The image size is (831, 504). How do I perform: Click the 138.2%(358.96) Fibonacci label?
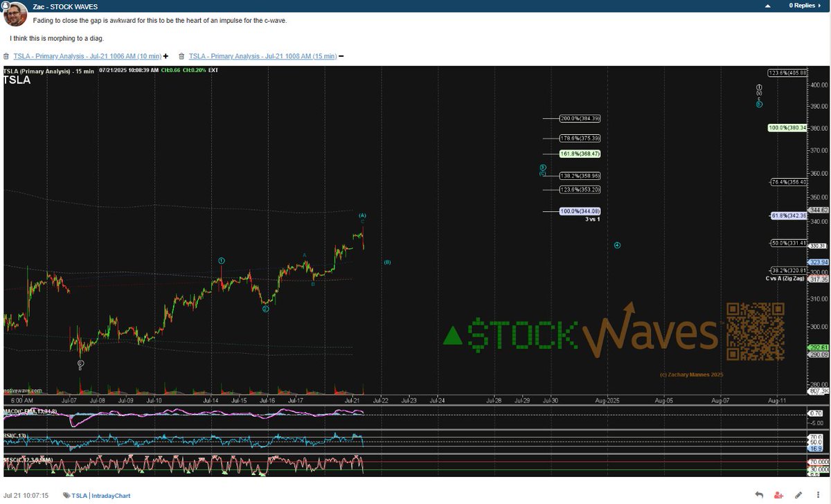[x=580, y=176]
